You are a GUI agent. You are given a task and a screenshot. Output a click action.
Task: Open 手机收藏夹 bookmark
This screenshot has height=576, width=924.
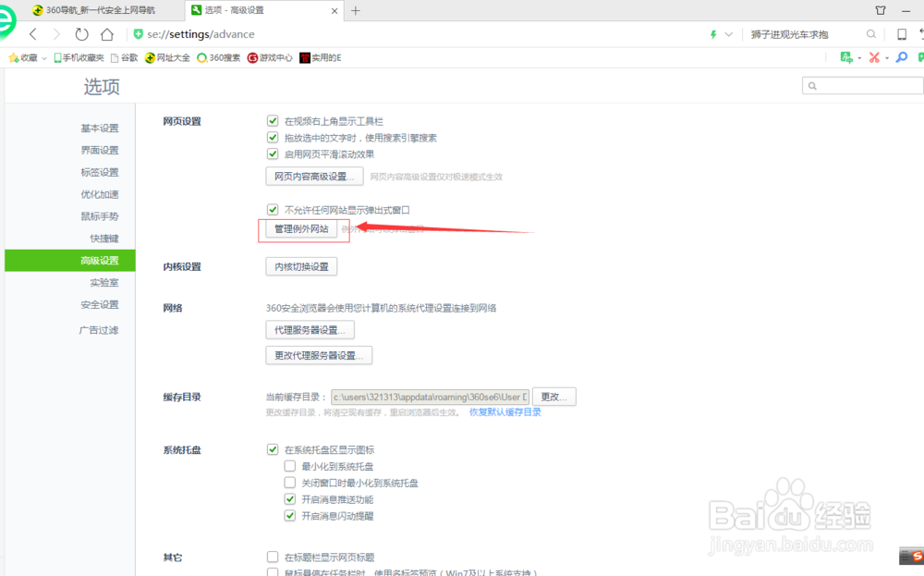point(79,57)
